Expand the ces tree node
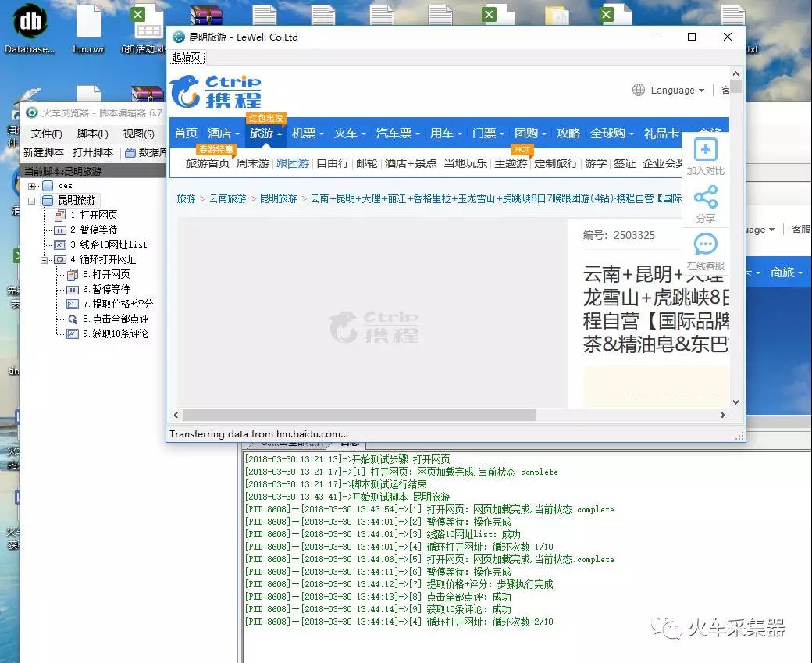Screen dimensions: 812x663 coord(31,185)
